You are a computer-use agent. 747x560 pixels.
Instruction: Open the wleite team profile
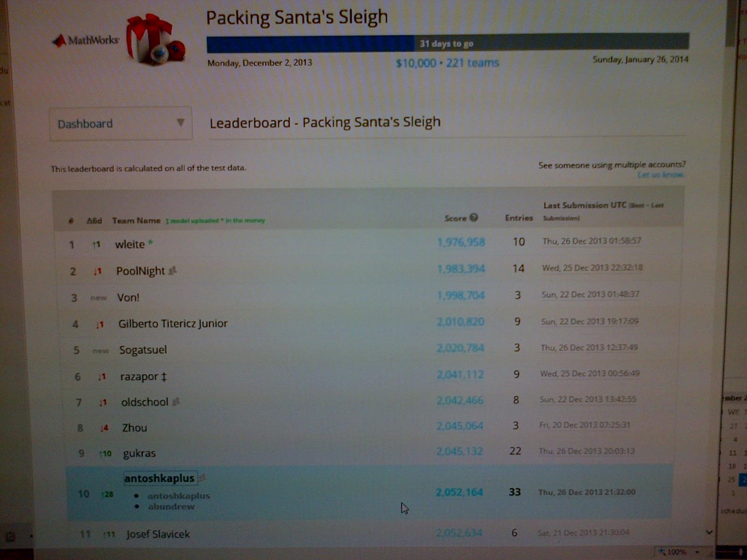130,244
